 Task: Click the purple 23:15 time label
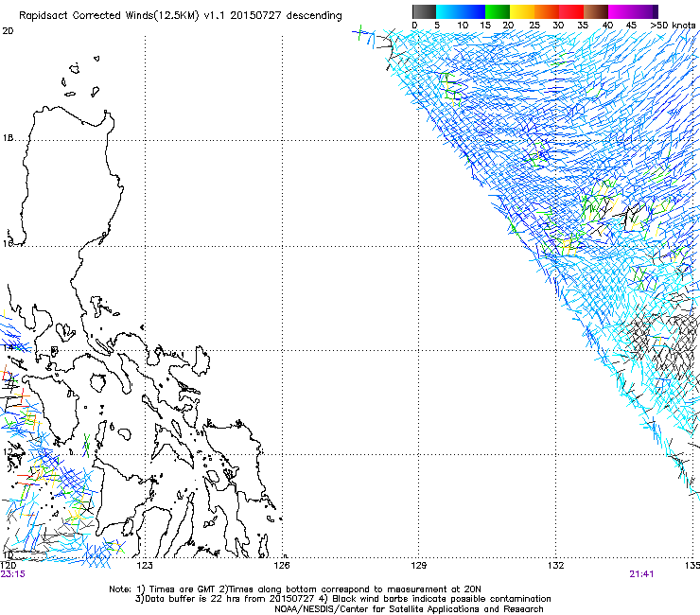pyautogui.click(x=13, y=574)
